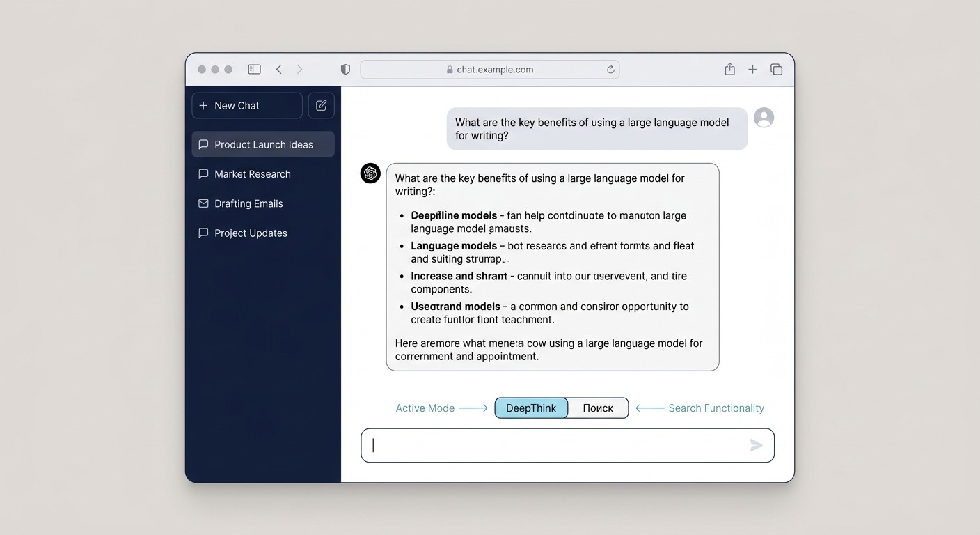Click the user avatar icon

[764, 118]
